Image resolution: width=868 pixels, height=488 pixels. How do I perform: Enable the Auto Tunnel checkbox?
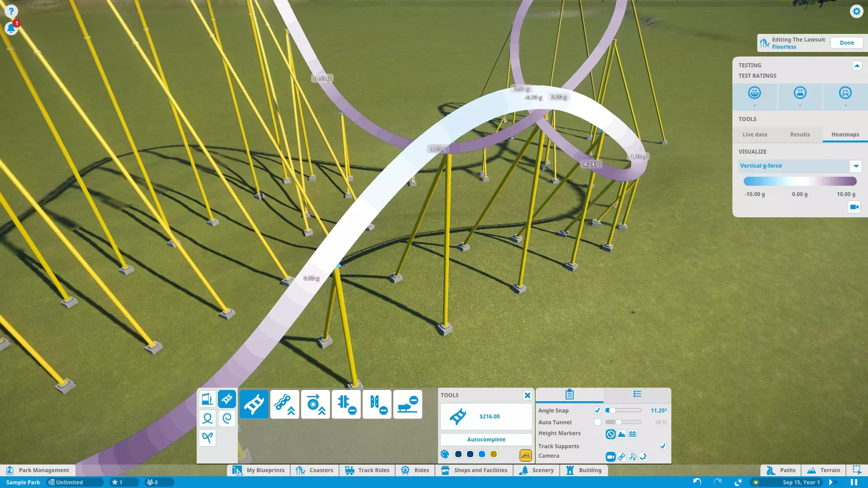[597, 422]
